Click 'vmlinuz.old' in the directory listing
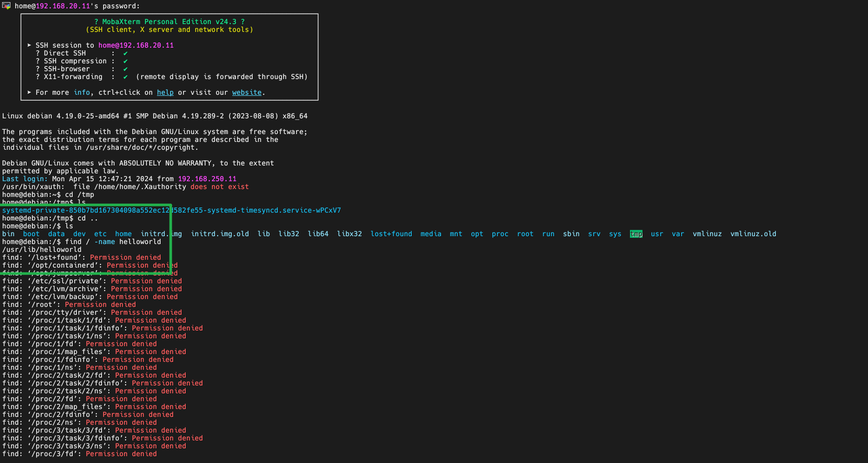The width and height of the screenshot is (868, 463). [753, 234]
